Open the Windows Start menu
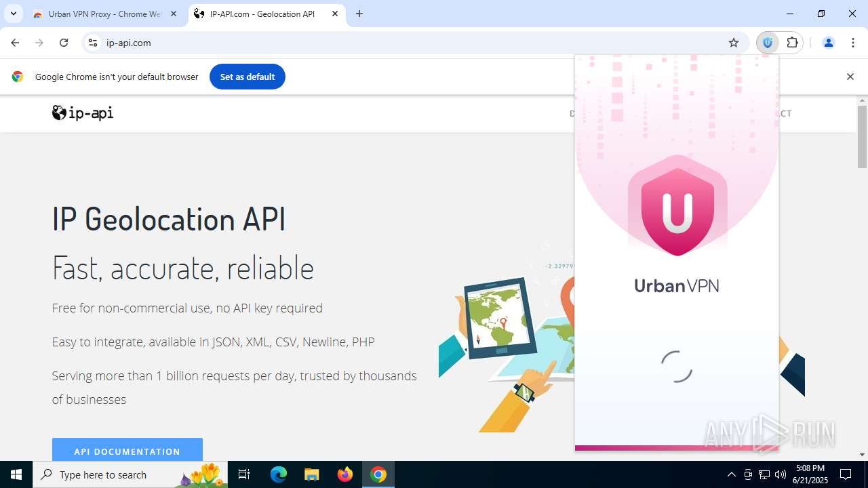This screenshot has width=868, height=488. click(16, 474)
